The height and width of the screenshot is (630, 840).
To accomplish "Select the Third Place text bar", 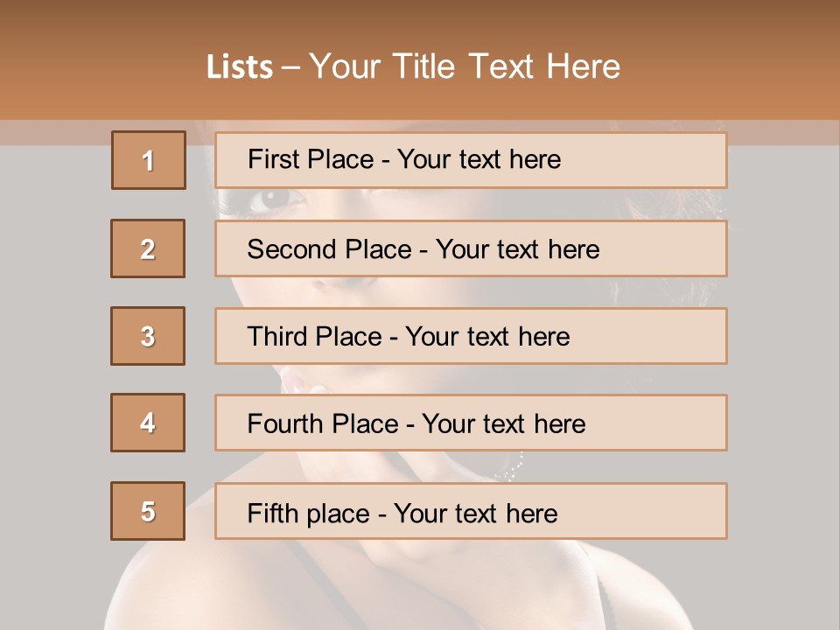I will (x=471, y=336).
